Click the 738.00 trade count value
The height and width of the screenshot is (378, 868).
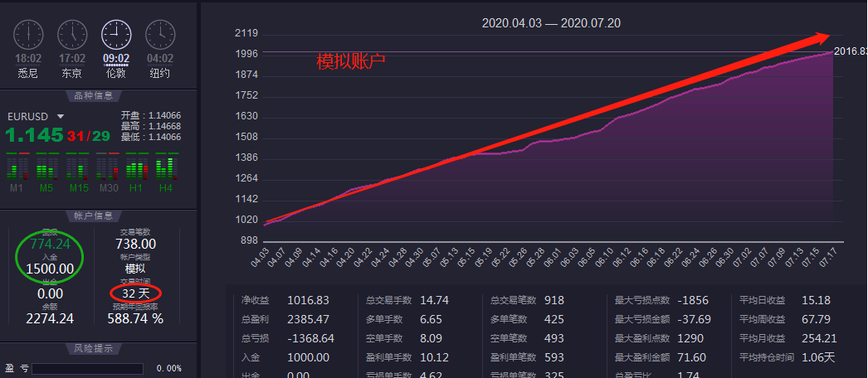tap(135, 244)
